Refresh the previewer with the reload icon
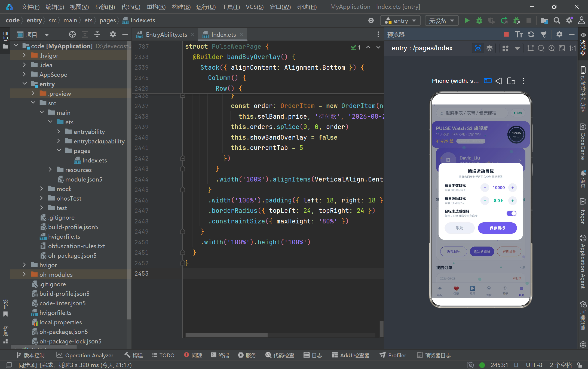This screenshot has width=588, height=369. click(531, 34)
